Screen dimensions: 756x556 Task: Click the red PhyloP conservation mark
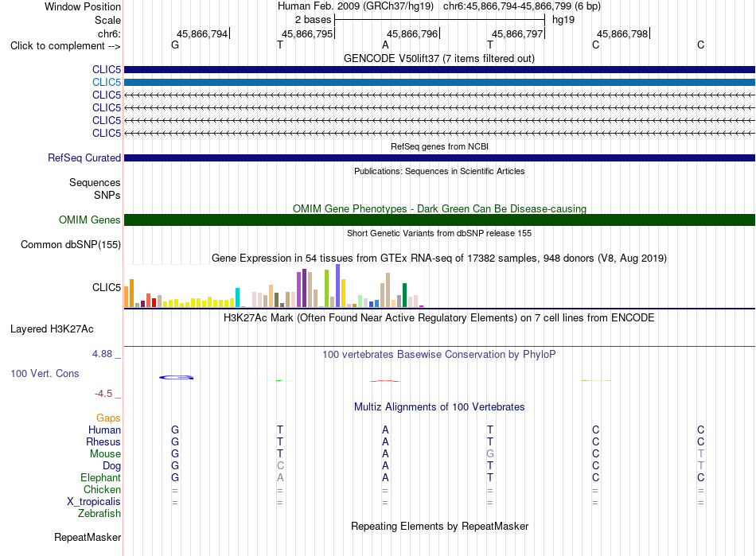pos(384,381)
